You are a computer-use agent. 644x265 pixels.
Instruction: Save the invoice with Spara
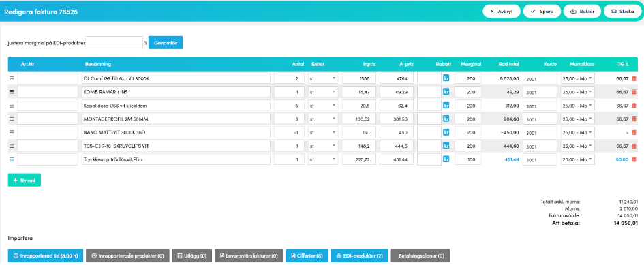coord(542,12)
